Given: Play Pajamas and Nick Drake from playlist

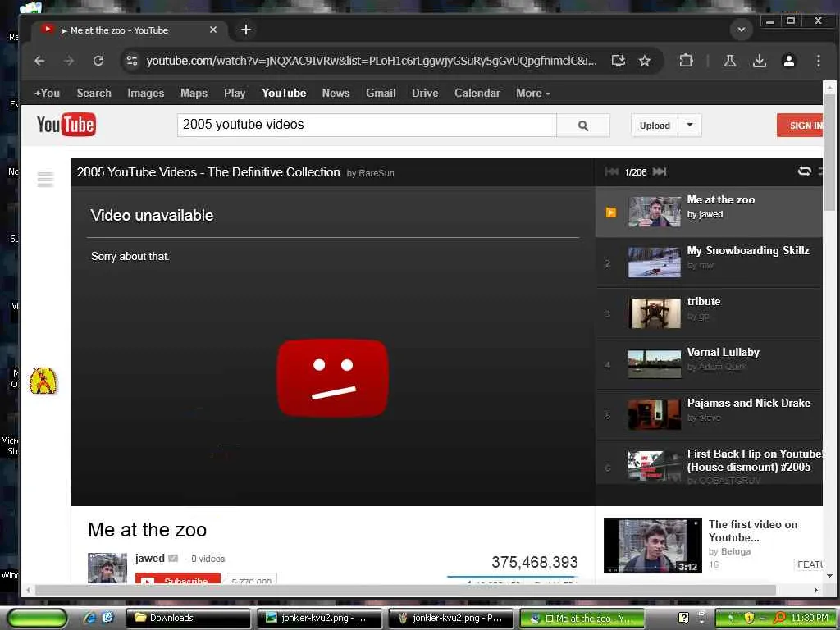Looking at the screenshot, I should [709, 416].
